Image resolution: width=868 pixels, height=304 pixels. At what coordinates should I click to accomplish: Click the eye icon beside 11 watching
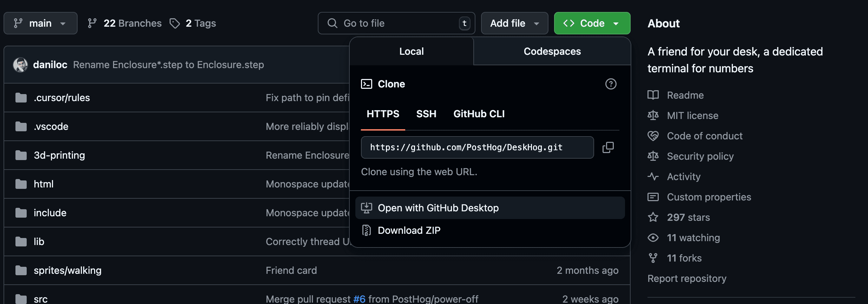(653, 238)
